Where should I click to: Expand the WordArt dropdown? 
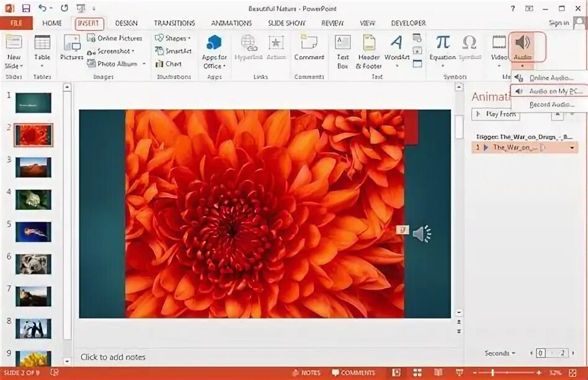[x=397, y=66]
